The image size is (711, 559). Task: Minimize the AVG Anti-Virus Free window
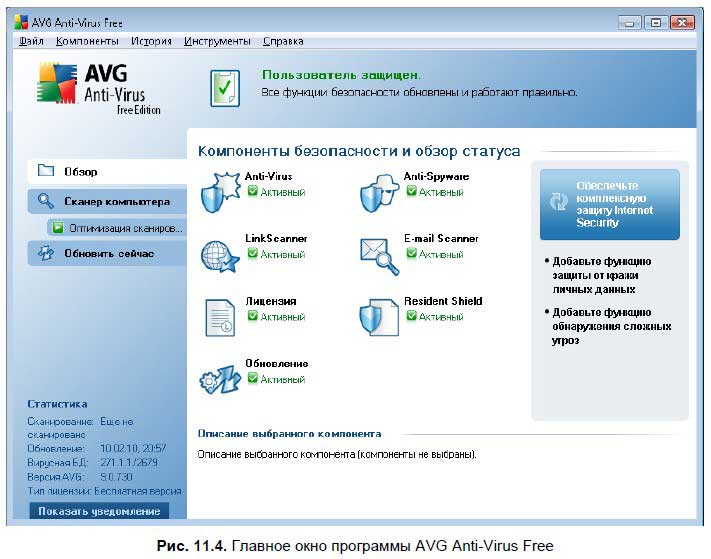(629, 22)
